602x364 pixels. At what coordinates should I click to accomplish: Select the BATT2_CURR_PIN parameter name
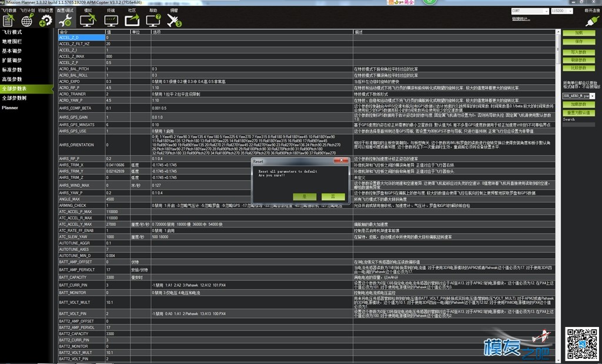coord(74,340)
